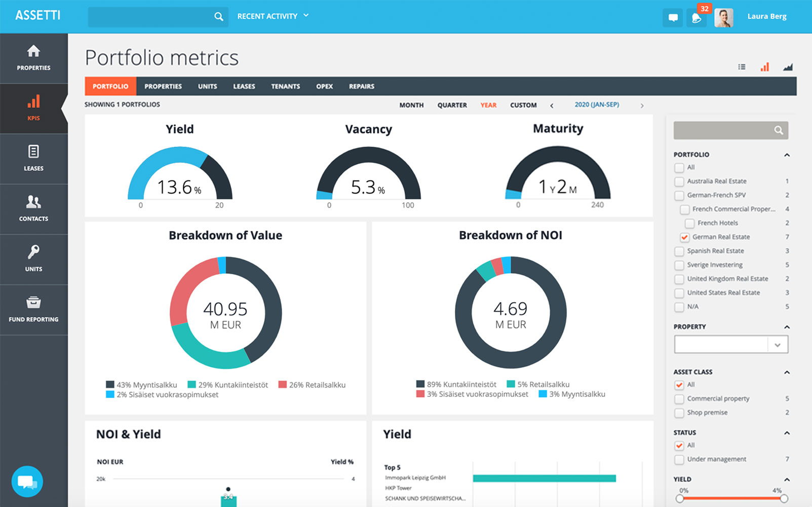Image resolution: width=812 pixels, height=507 pixels.
Task: Click Myyntisalkku legend swatch in Value
Action: [110, 384]
